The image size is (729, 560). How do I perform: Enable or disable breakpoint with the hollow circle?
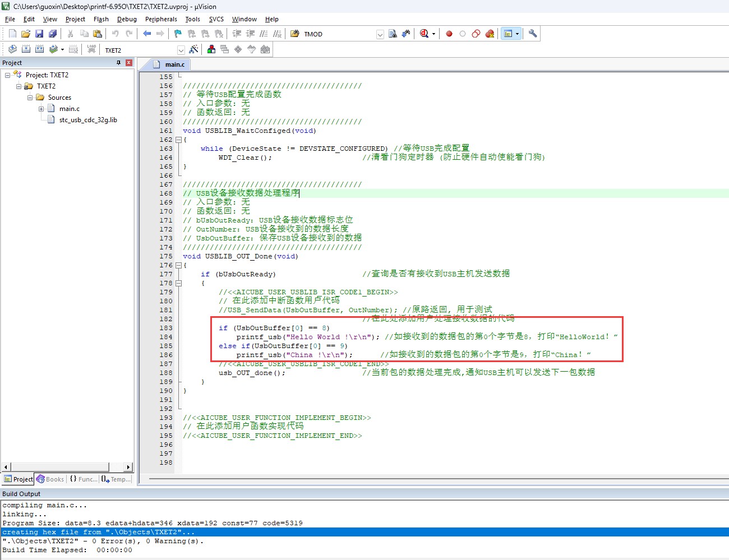tap(463, 34)
